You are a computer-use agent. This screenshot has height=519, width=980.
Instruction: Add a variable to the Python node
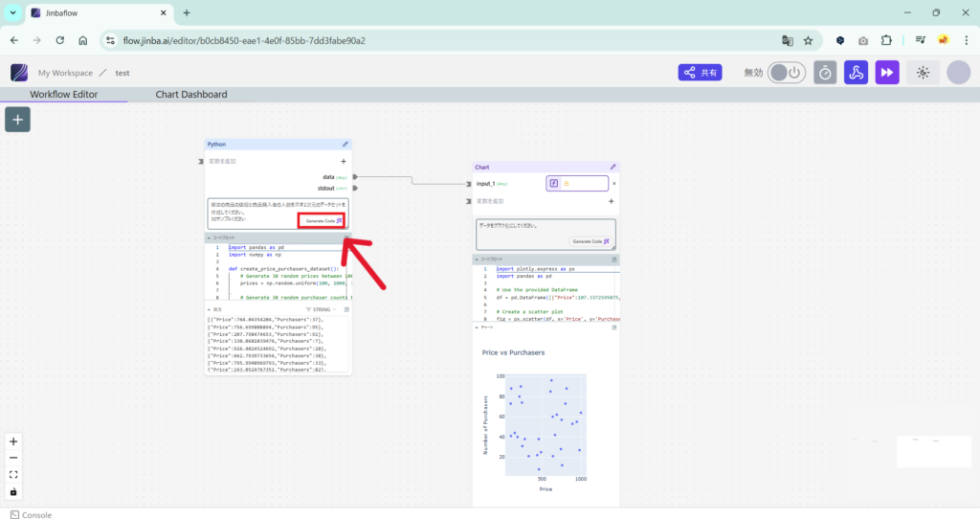point(344,161)
